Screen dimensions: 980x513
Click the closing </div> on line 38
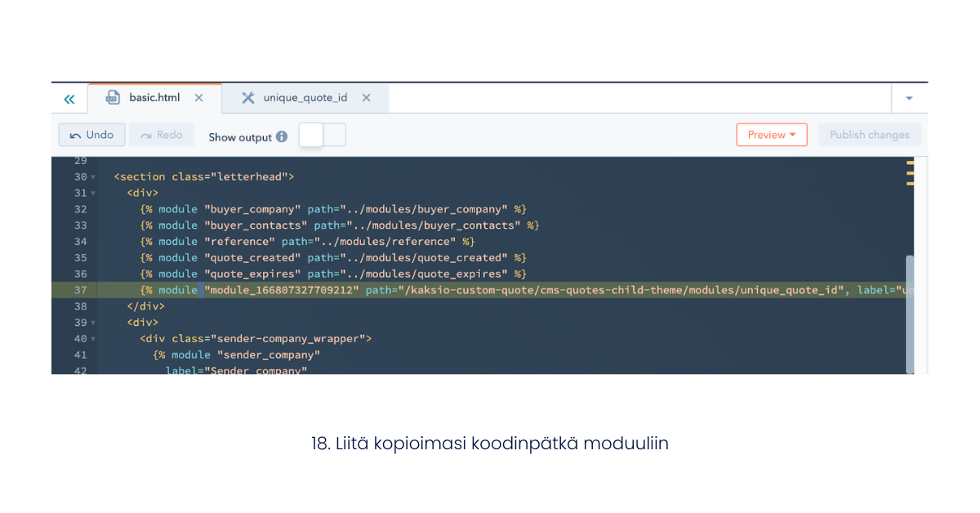point(145,306)
